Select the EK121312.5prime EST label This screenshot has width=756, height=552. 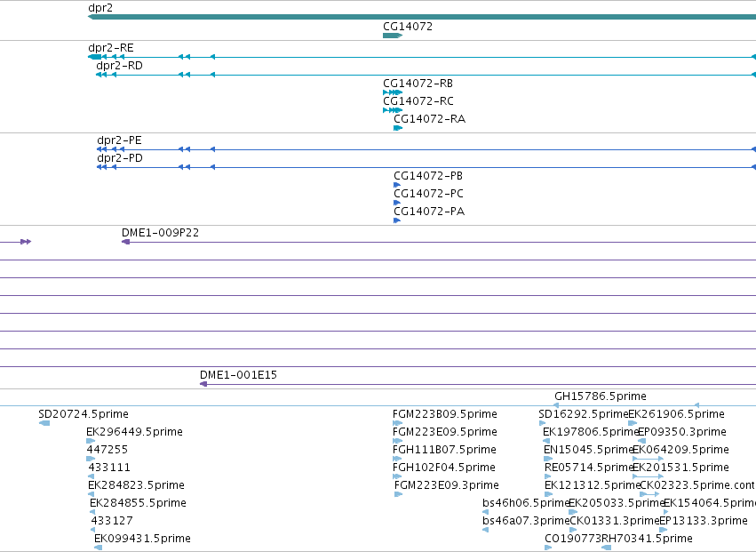[x=593, y=485]
